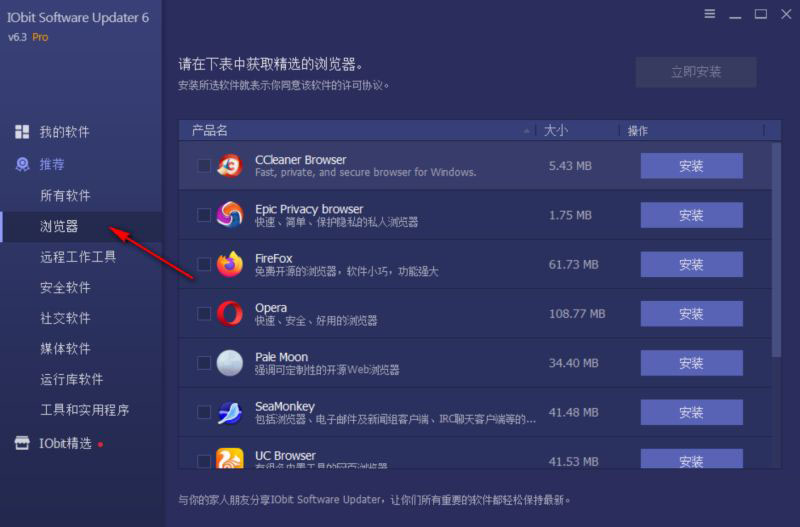Tick the FireFox checkbox

204,264
